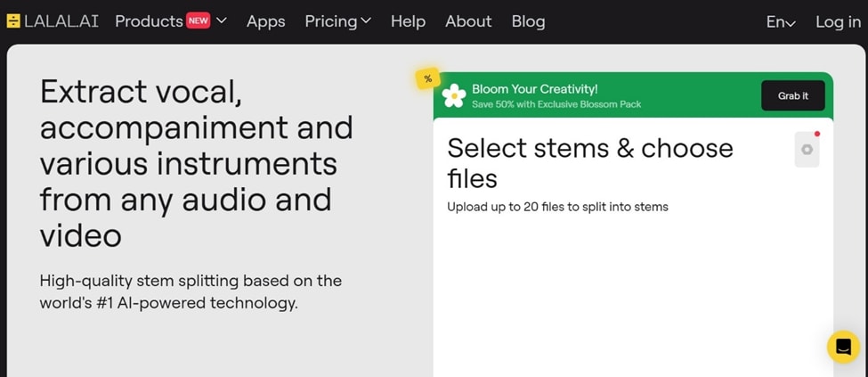Expand the Products dropdown menu
Image resolution: width=868 pixels, height=377 pixels.
click(x=221, y=21)
